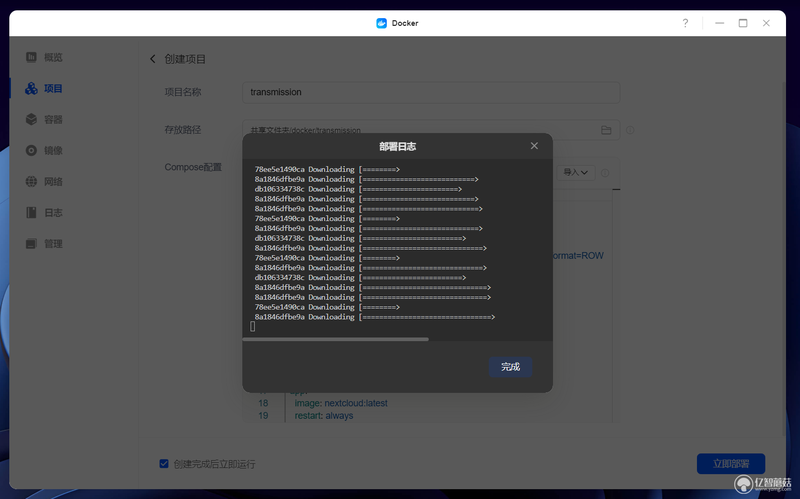
Task: Close the 部署日志 dialog with the X
Action: tap(534, 146)
